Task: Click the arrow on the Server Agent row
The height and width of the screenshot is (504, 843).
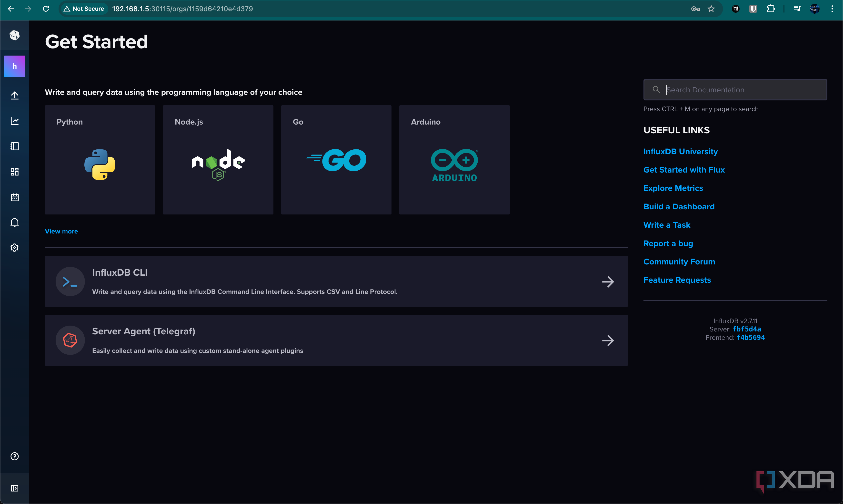Action: point(608,340)
